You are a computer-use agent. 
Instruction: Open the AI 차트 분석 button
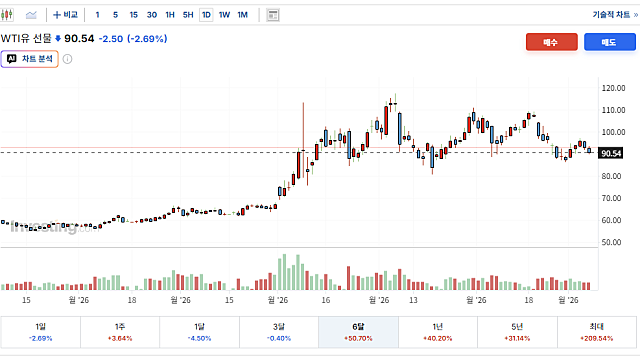coord(29,59)
